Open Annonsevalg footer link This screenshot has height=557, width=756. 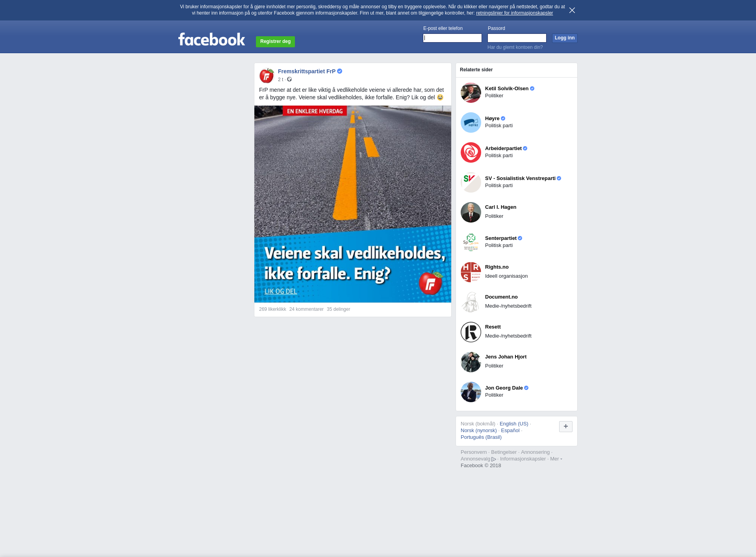(x=475, y=459)
